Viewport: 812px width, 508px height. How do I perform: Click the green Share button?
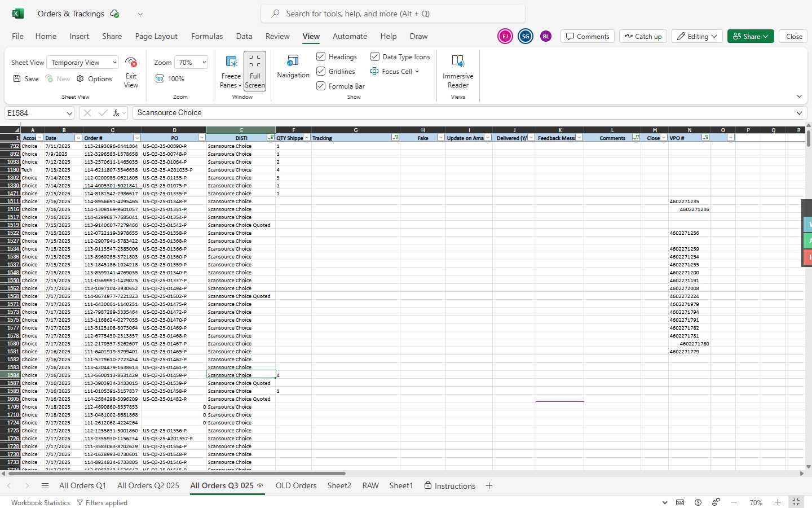[x=751, y=36]
